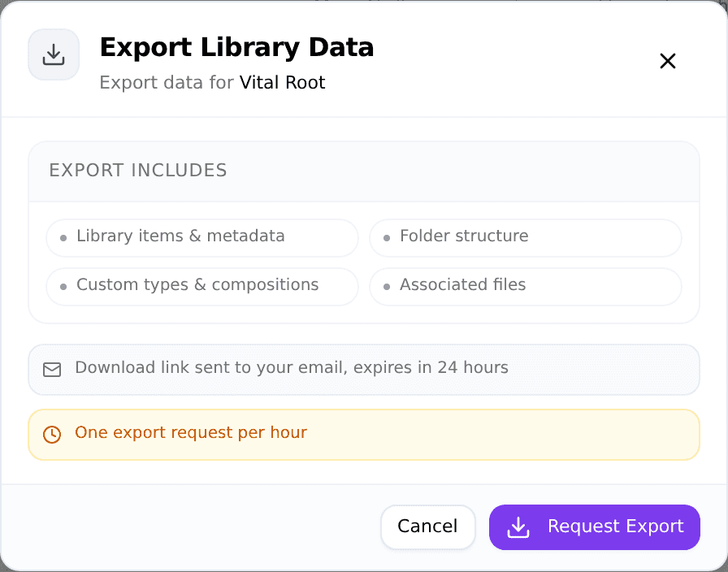Click the Export Library Data title
728x572 pixels.
pos(236,47)
